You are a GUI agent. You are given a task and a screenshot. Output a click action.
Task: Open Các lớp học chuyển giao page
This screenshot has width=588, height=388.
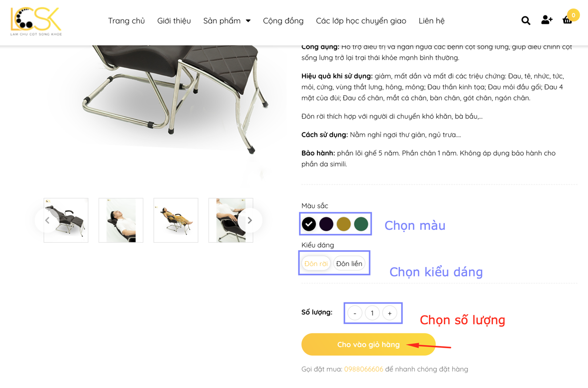(361, 20)
